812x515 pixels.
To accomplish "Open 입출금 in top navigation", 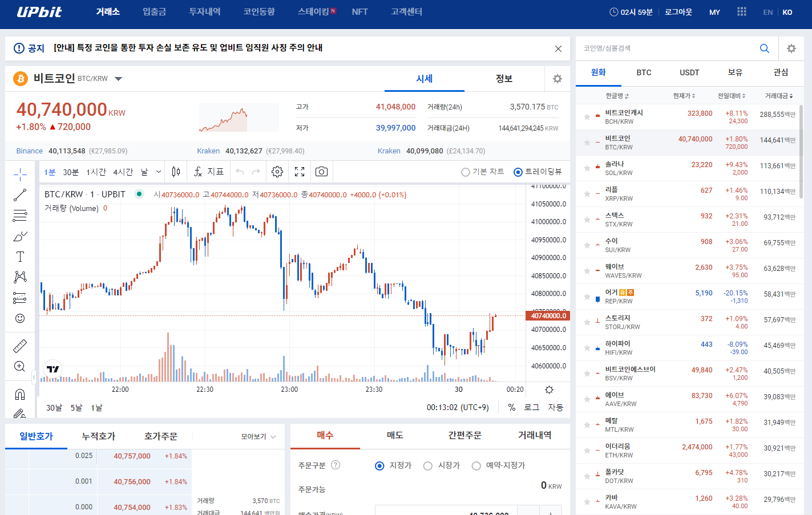I will [154, 11].
